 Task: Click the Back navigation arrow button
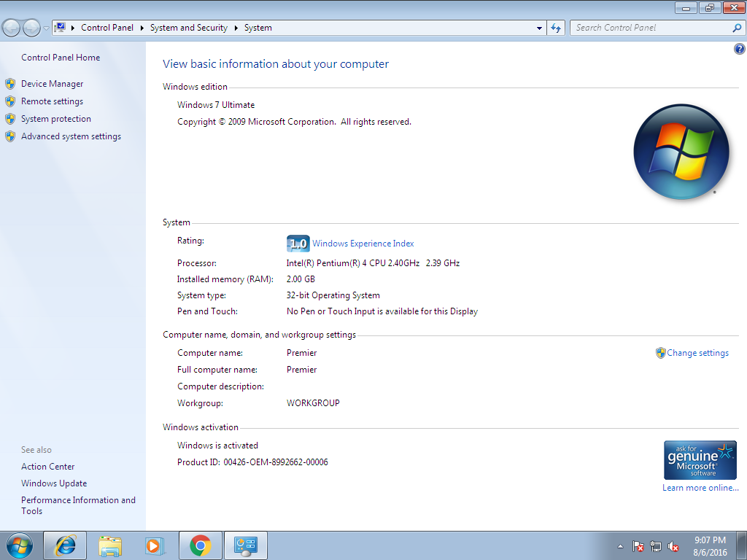pyautogui.click(x=12, y=28)
